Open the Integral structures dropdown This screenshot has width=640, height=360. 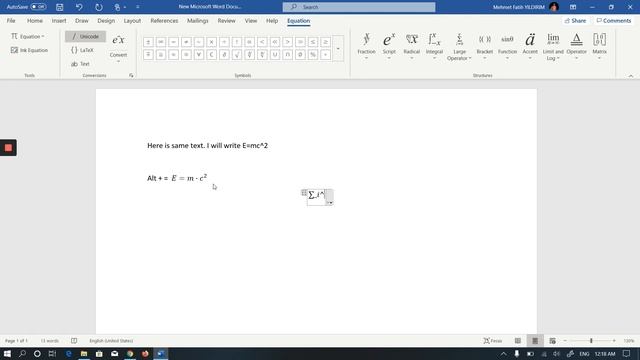[434, 46]
